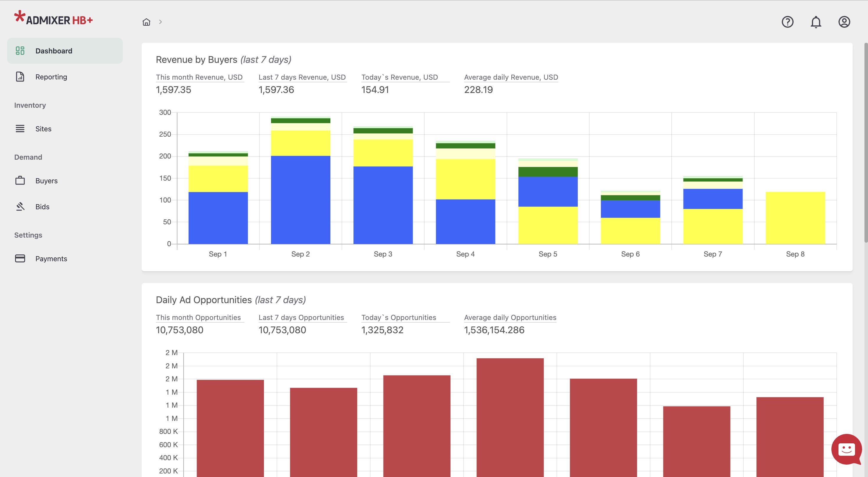868x477 pixels.
Task: Open the home breadcrumb icon
Action: (146, 22)
